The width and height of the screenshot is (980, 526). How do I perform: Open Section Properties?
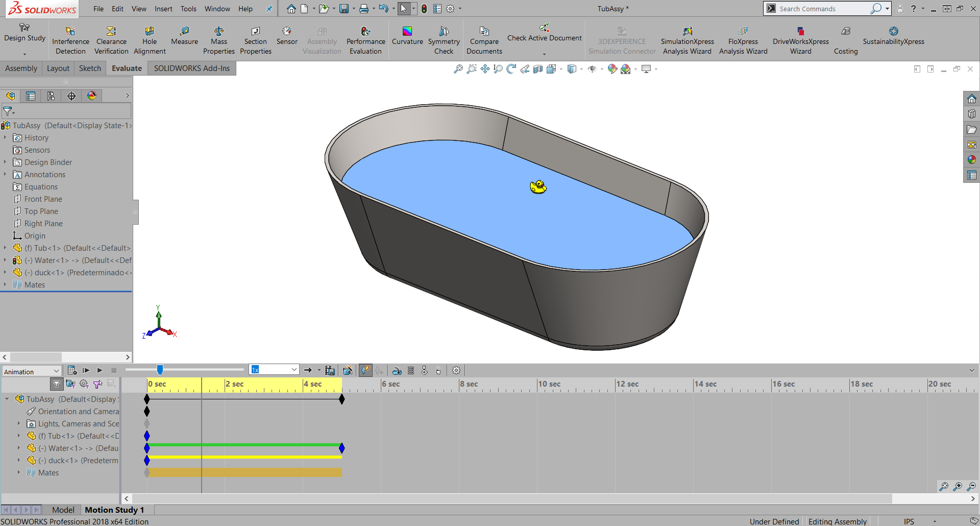256,40
